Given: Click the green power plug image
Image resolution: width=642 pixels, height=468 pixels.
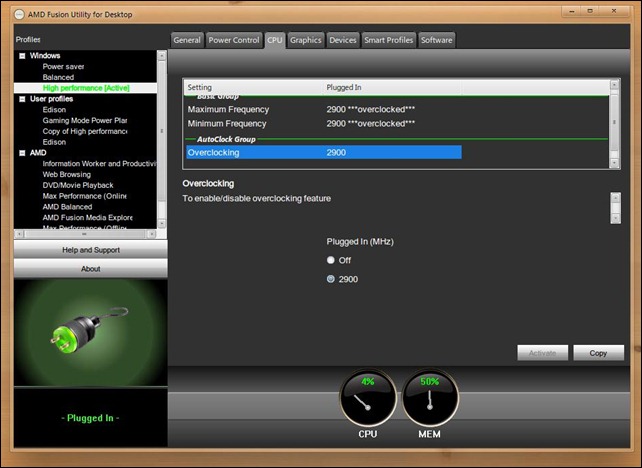Looking at the screenshot, I should 89,330.
